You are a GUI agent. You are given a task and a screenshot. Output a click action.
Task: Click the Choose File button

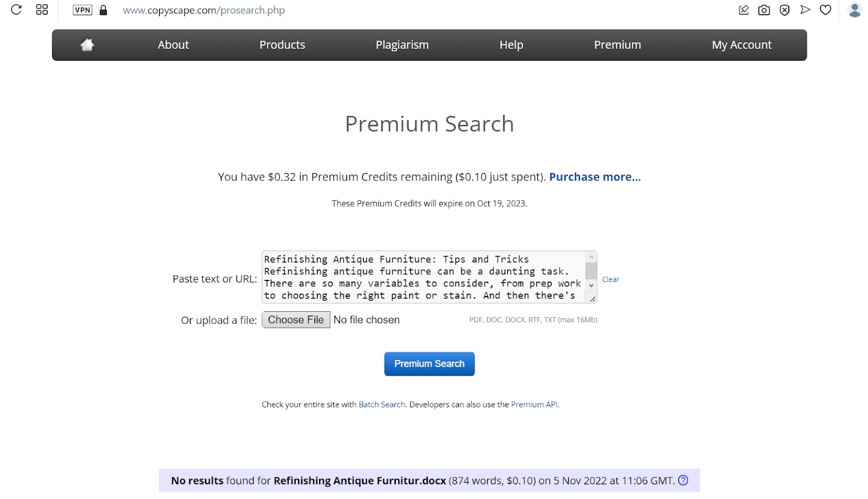click(x=296, y=320)
